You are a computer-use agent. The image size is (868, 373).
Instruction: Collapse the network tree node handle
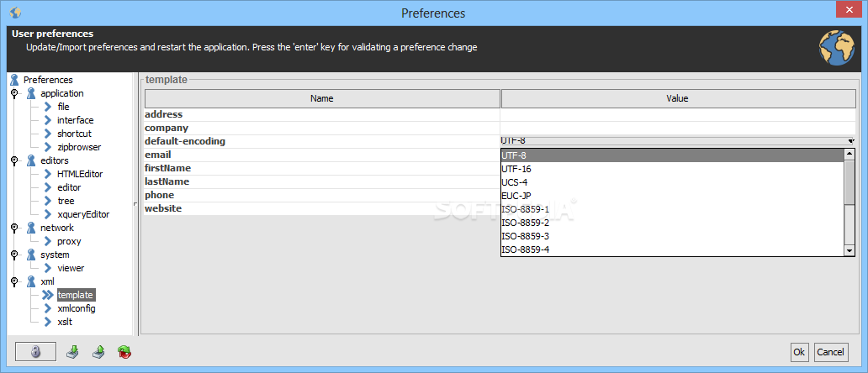click(x=13, y=228)
